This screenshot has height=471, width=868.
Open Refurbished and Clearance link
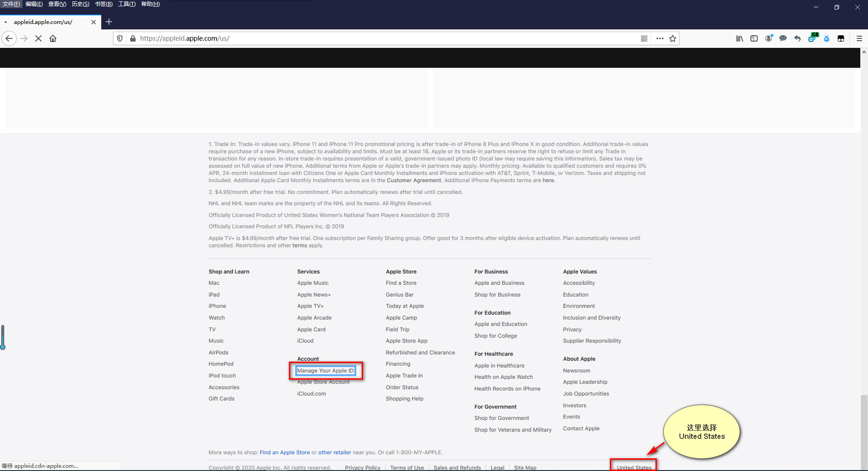[420, 353]
